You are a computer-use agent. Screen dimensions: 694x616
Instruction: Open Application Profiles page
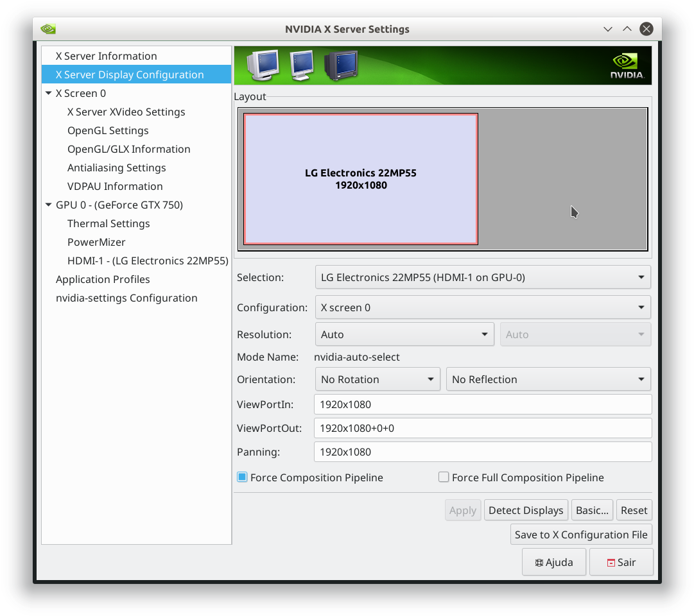pos(103,279)
